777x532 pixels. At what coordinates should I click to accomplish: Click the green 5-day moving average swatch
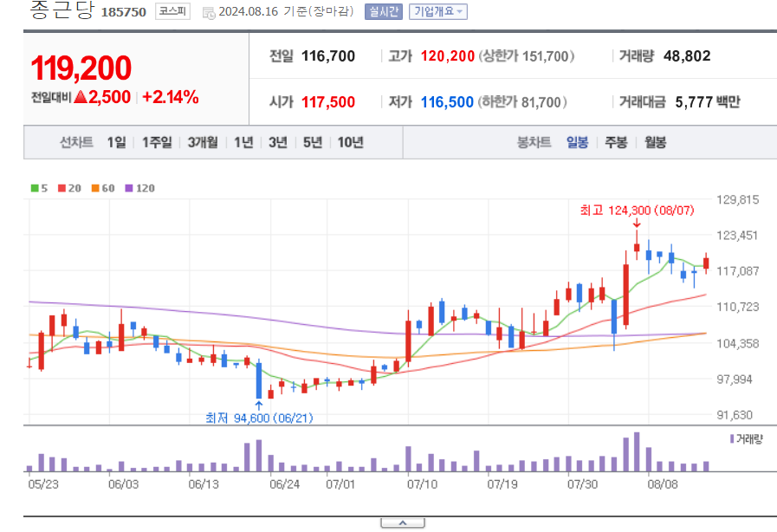pyautogui.click(x=35, y=188)
